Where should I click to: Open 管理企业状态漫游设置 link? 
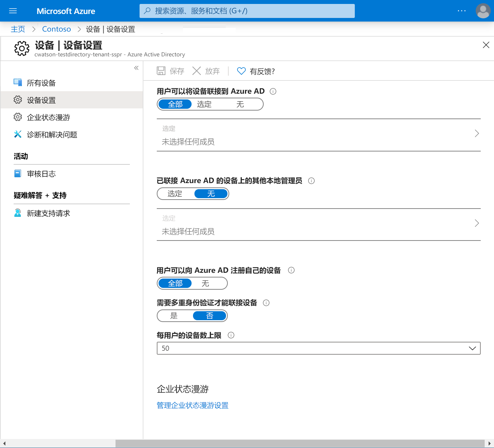[193, 405]
